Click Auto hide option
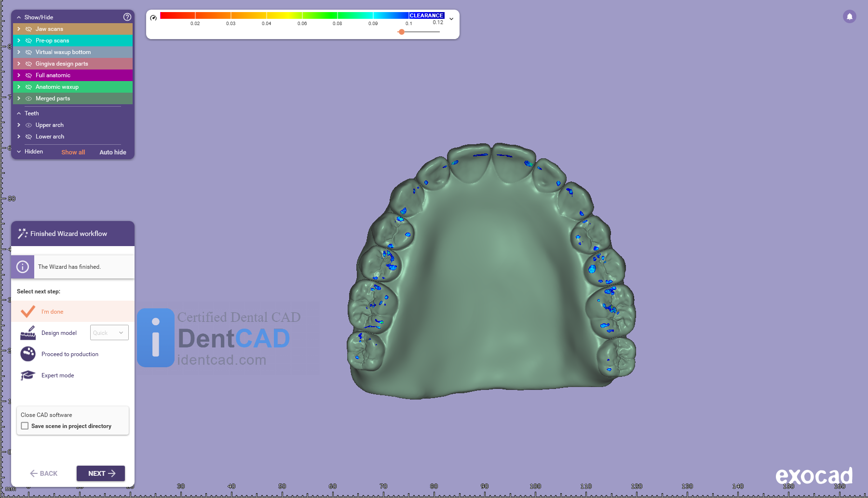This screenshot has height=498, width=868. coord(113,152)
